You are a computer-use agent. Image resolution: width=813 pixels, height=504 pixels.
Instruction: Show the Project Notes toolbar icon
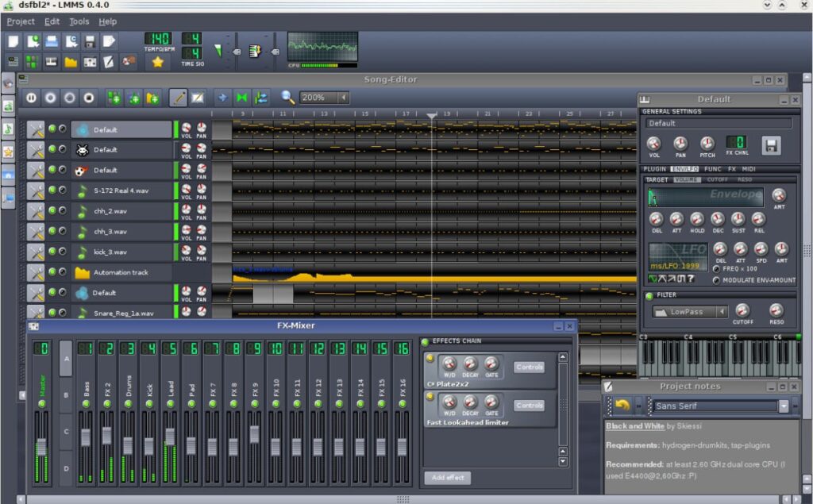pyautogui.click(x=109, y=62)
